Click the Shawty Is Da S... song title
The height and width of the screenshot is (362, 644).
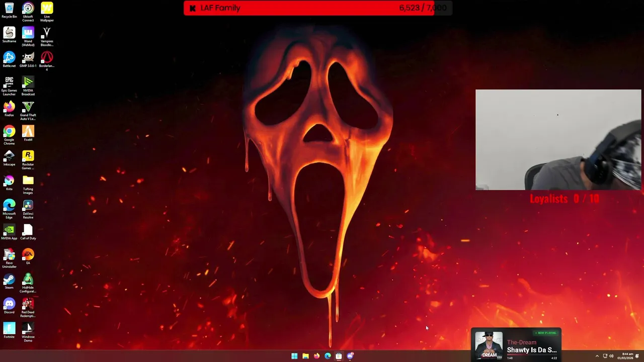[532, 350]
